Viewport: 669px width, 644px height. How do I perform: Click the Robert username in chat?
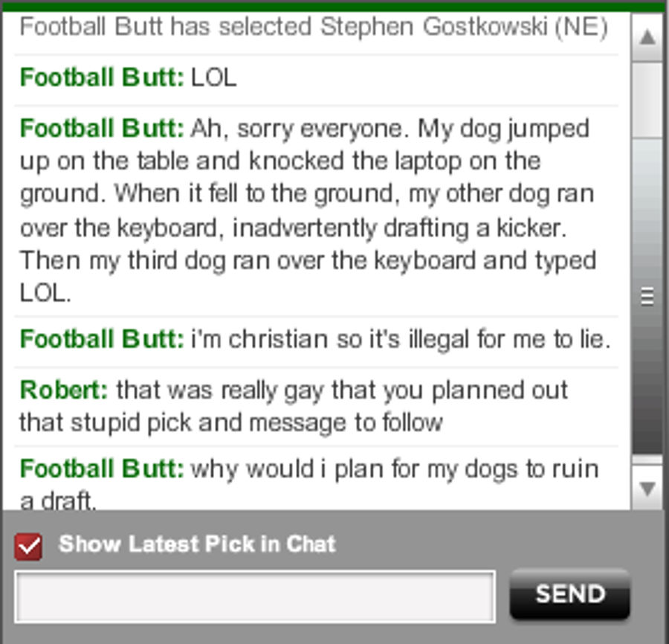click(x=64, y=390)
